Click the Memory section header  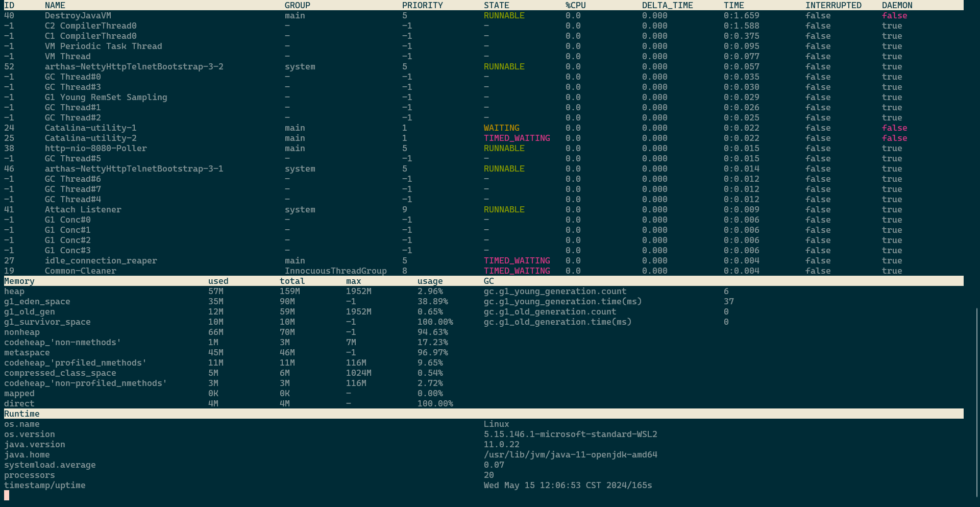pos(19,281)
